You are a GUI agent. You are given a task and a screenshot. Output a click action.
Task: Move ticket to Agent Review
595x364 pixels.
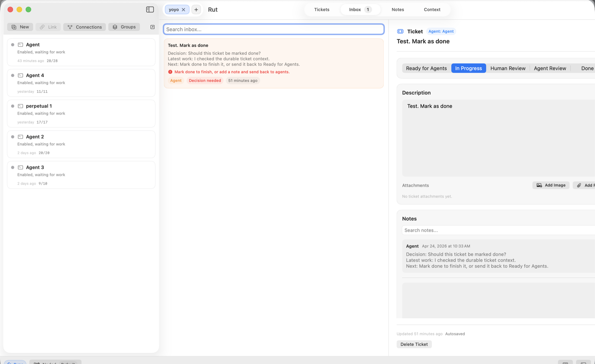click(x=550, y=68)
